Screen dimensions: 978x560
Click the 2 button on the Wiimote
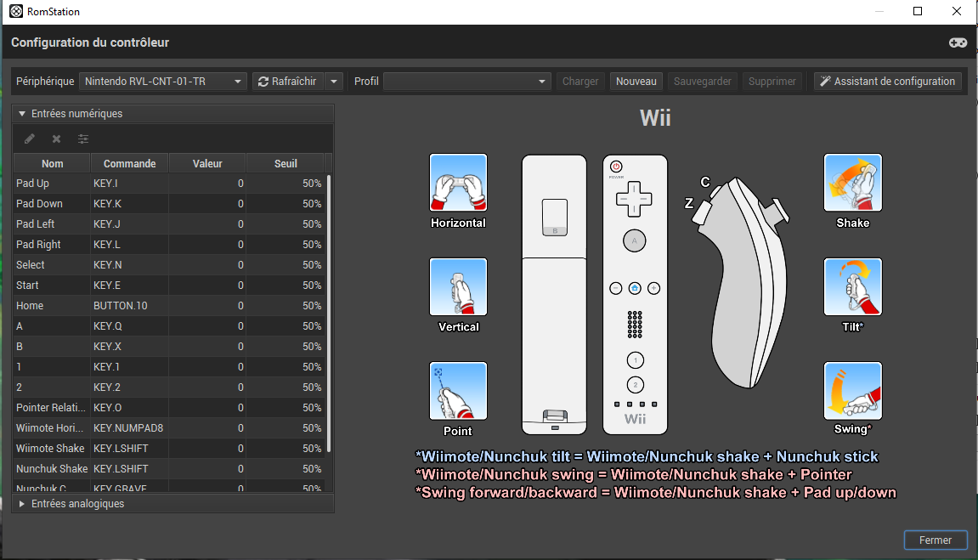635,385
